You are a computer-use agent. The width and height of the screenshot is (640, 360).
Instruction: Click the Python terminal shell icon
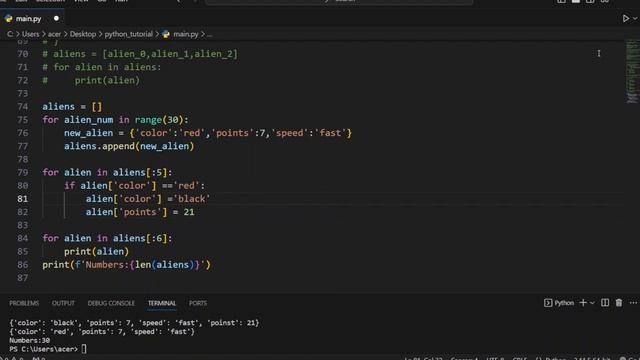pyautogui.click(x=548, y=303)
